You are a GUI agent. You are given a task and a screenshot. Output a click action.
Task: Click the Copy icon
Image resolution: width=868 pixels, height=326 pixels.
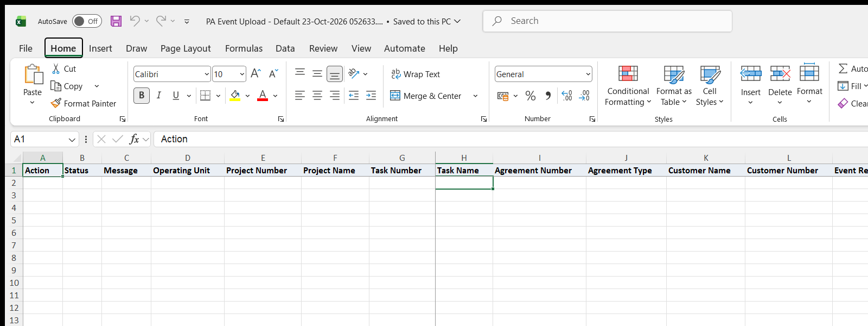(55, 86)
